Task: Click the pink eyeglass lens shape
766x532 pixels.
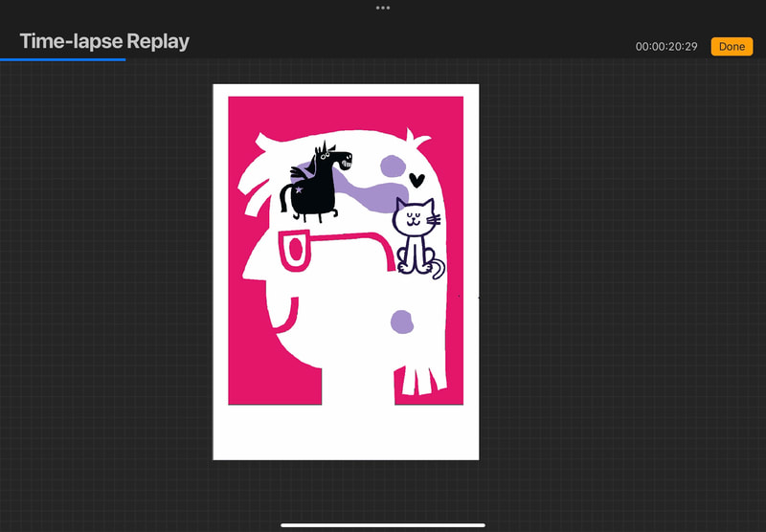Action: 294,251
